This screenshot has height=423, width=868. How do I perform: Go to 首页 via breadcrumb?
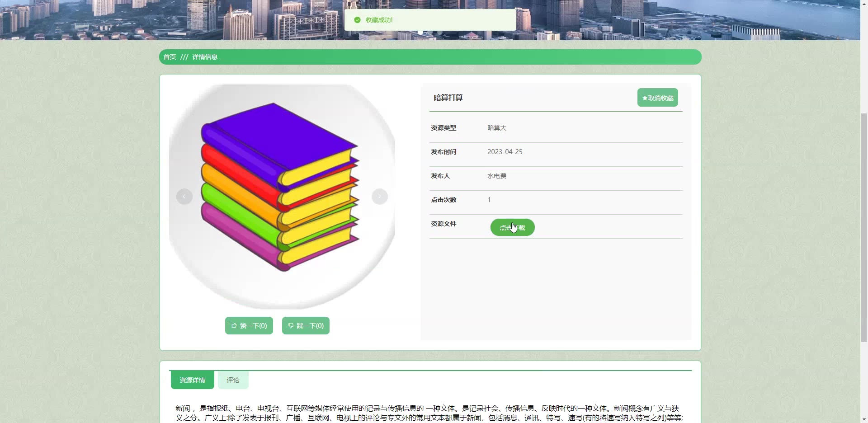pyautogui.click(x=170, y=57)
